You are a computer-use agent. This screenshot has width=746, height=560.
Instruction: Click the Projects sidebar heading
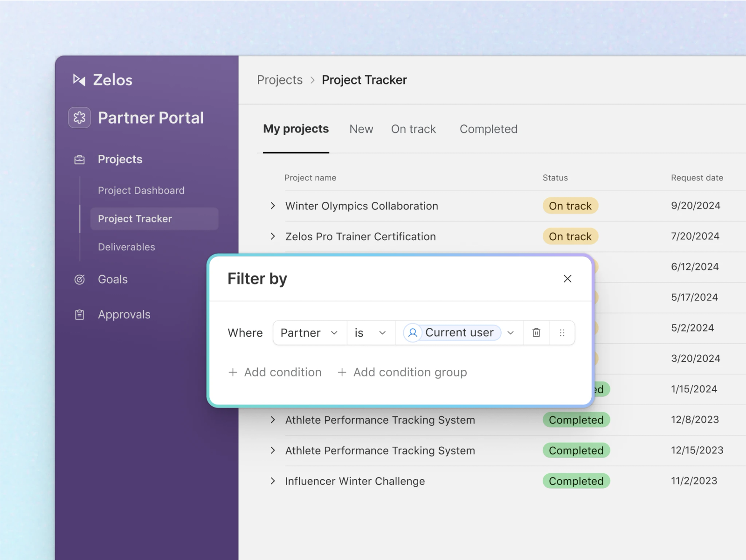pyautogui.click(x=120, y=159)
